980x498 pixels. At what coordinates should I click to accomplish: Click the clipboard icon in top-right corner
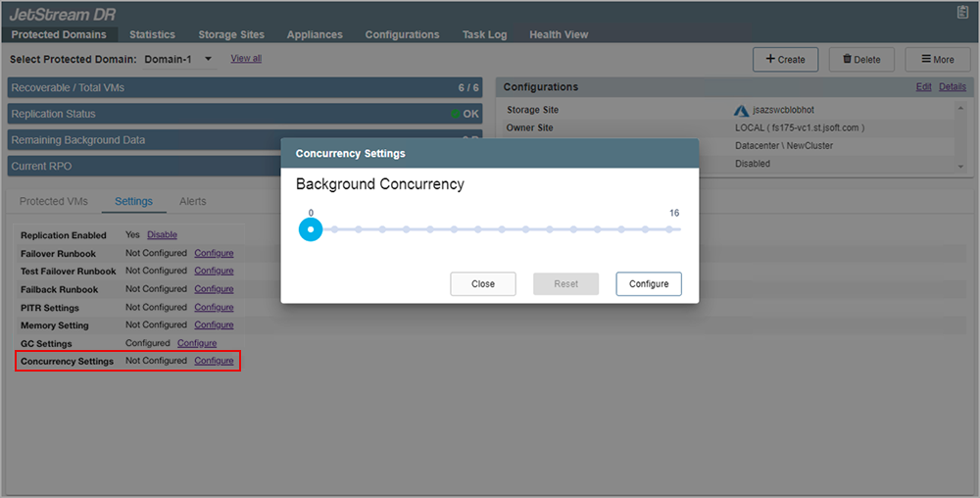(x=961, y=12)
